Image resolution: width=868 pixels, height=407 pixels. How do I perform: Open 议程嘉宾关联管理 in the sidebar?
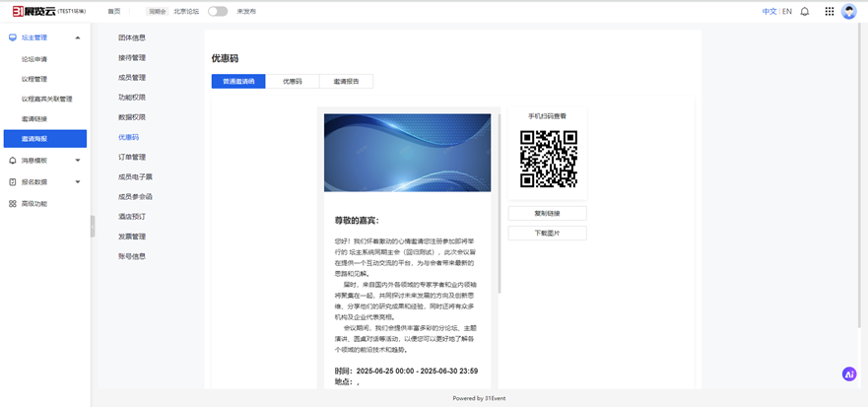point(47,100)
